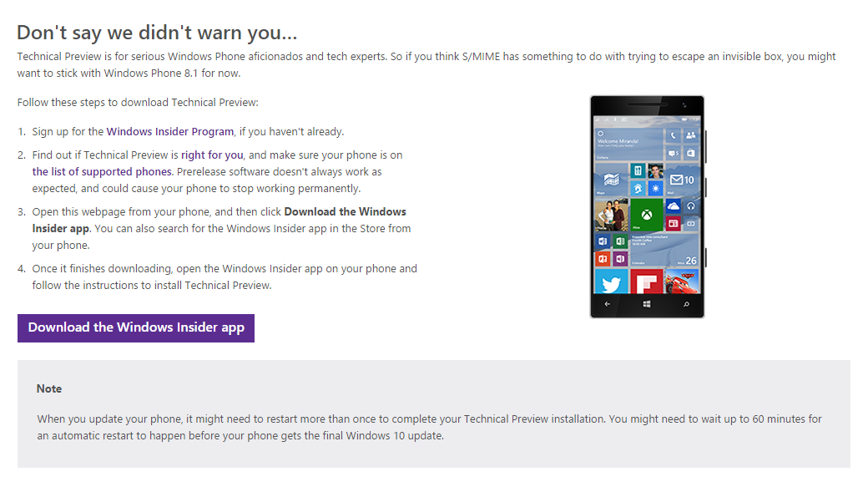Tap the Twitter tile on the phone

pos(611,282)
